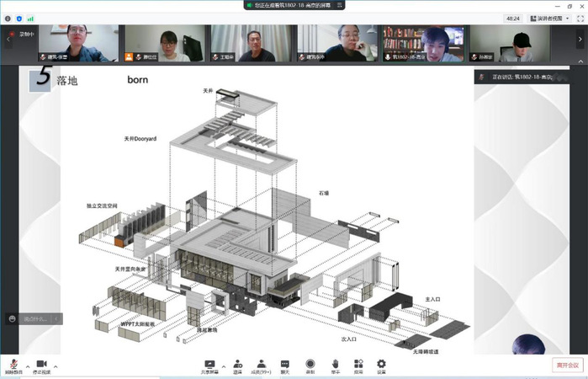Viewport: 588px width, 379px height.
Task: Click the screen-viewing banner at top
Action: point(294,5)
